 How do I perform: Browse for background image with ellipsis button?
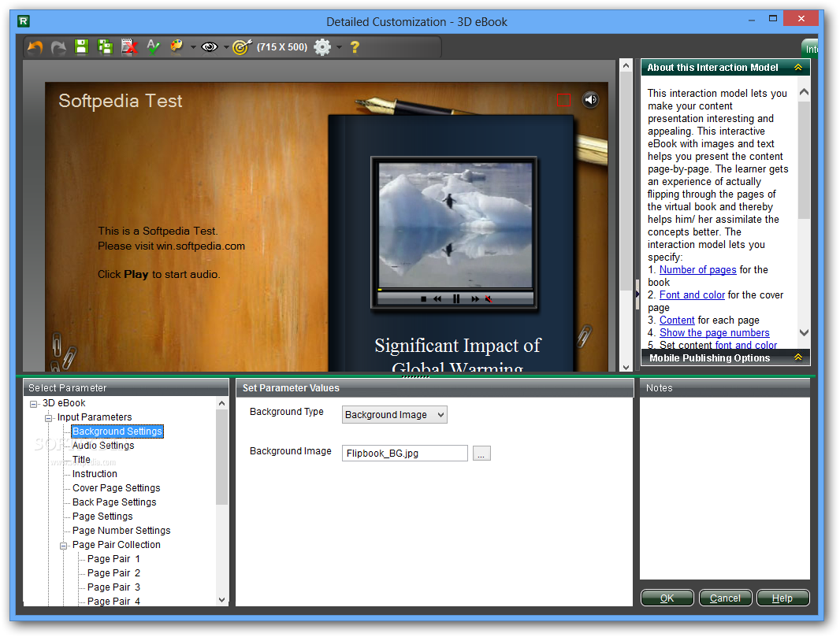click(x=481, y=454)
